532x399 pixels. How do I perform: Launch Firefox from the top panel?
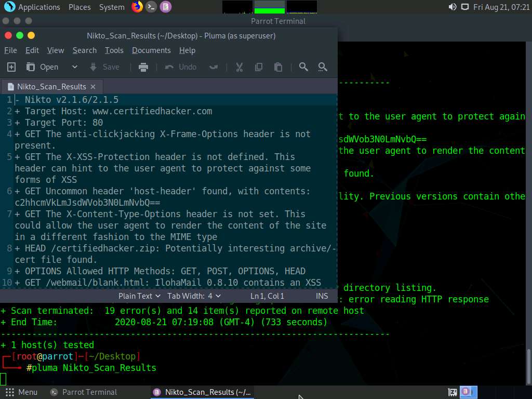point(137,7)
